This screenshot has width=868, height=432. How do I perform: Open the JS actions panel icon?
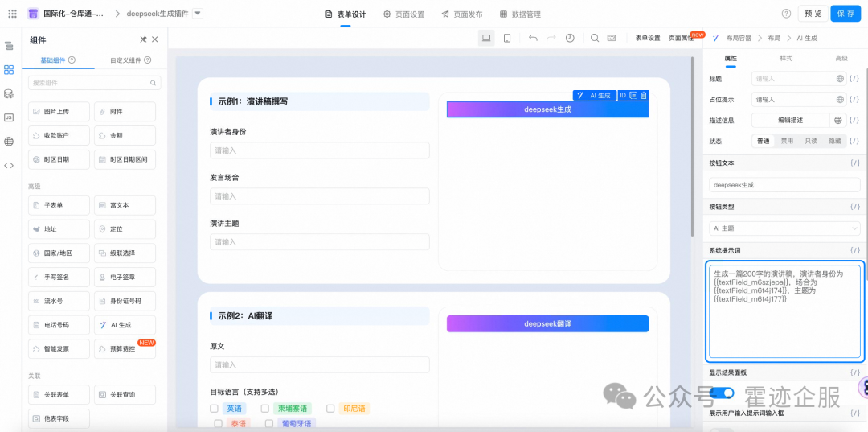click(x=9, y=117)
